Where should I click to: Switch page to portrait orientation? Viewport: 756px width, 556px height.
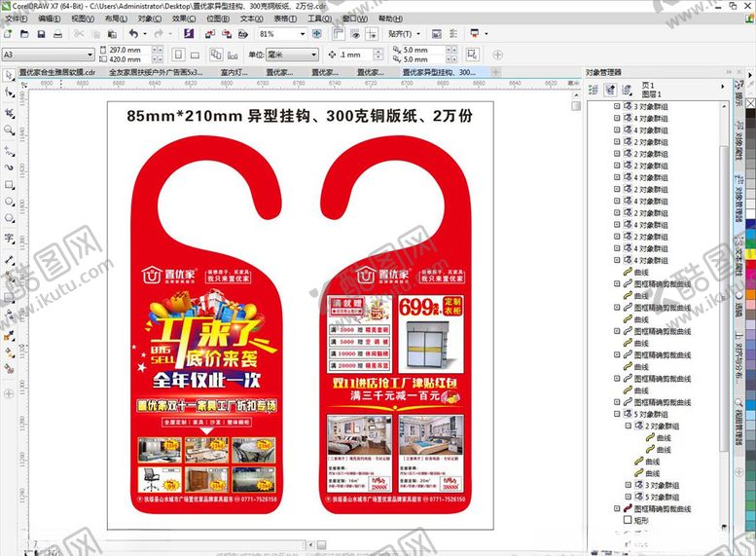click(x=178, y=55)
